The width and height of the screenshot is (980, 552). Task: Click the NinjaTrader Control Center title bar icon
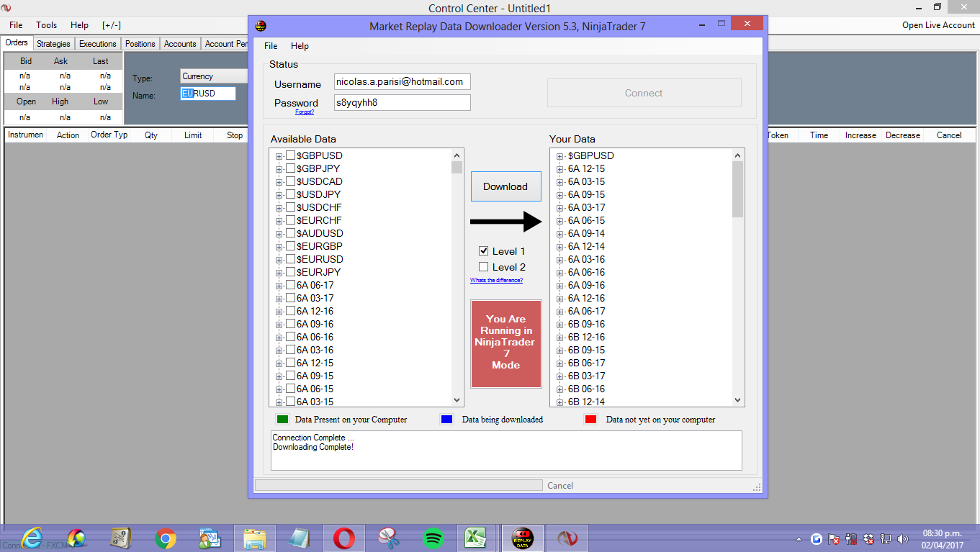click(x=7, y=8)
